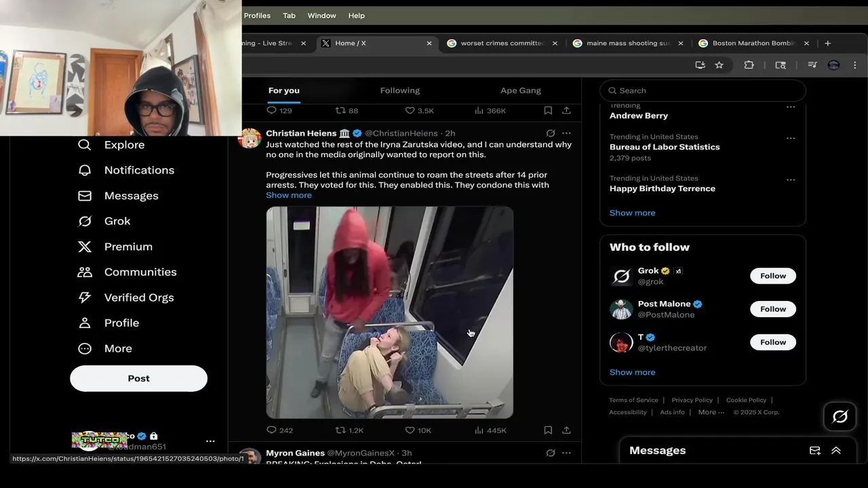868x488 pixels.
Task: Open Premium X logo item
Action: (115, 247)
